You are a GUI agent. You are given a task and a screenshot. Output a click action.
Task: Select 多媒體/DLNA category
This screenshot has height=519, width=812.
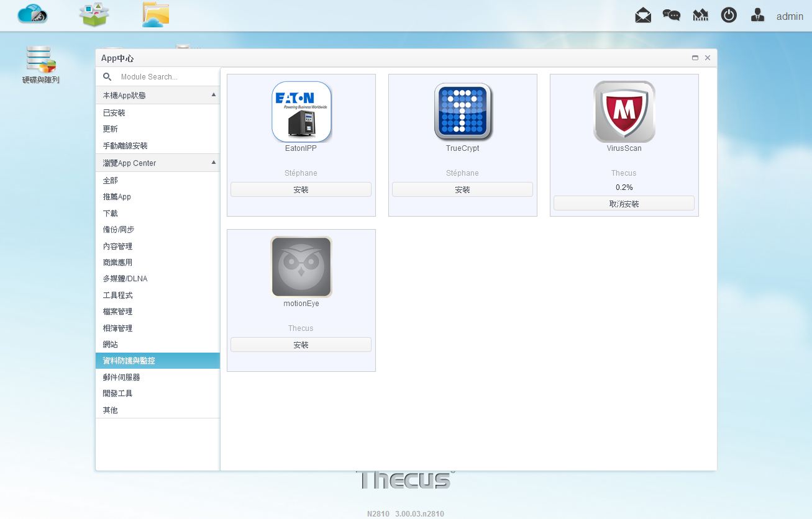coord(158,279)
